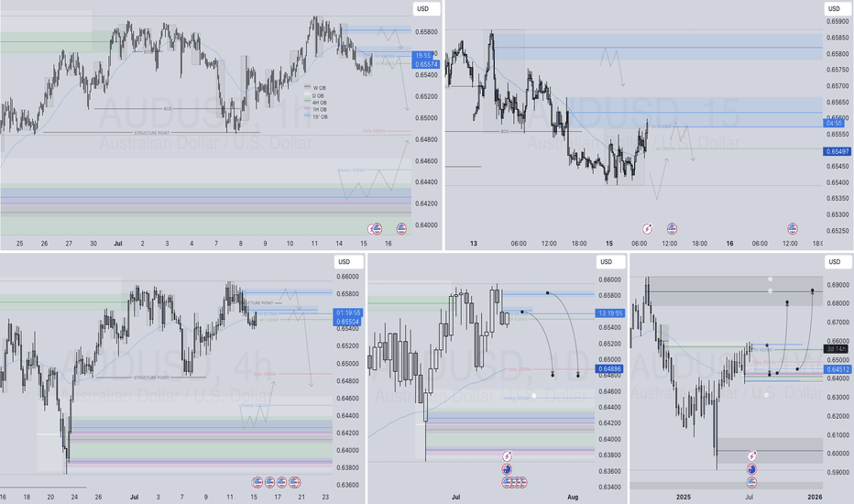The height and width of the screenshot is (504, 854).
Task: Select current price label 0.65574 on 1h chart
Action: click(425, 64)
